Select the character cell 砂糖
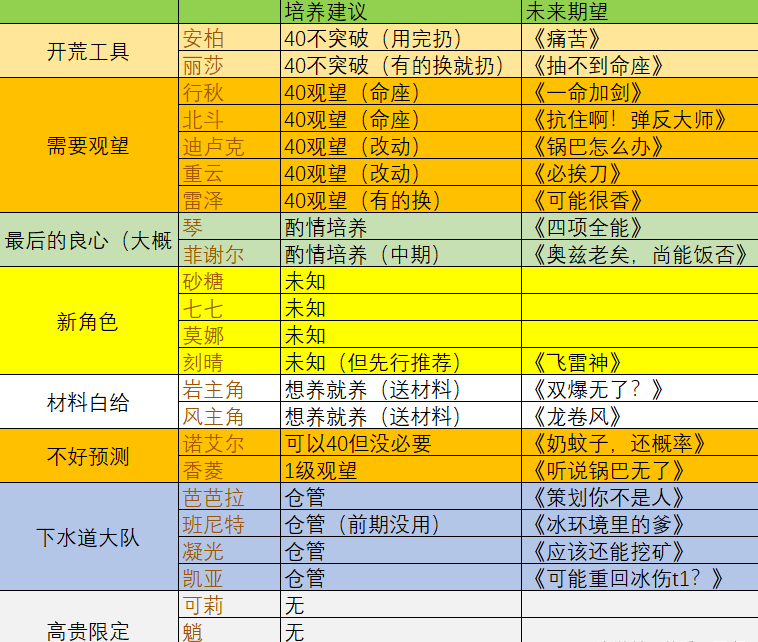This screenshot has height=642, width=758. pos(230,280)
